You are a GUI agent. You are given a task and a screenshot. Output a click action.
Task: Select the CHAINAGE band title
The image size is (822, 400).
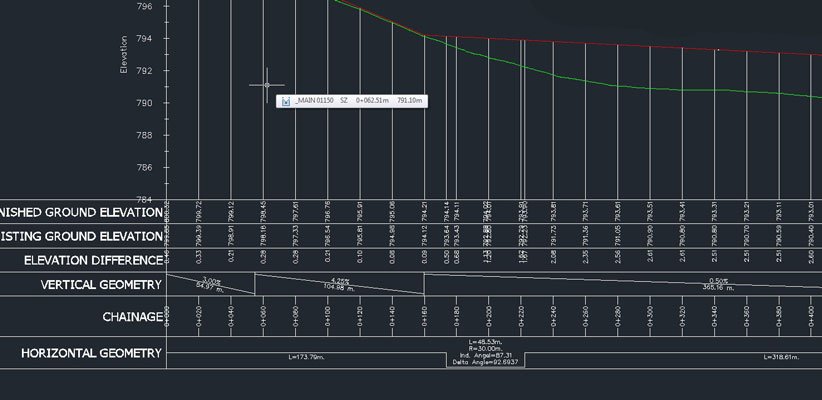[x=132, y=317]
